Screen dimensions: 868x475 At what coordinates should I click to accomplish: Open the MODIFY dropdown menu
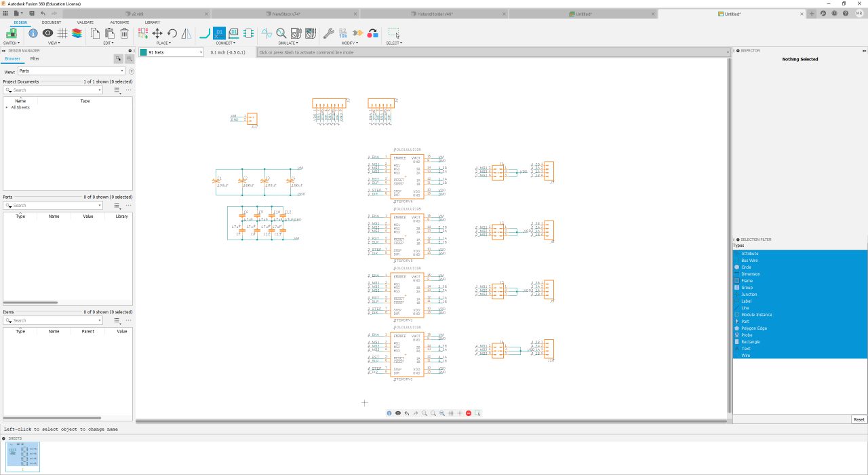[351, 43]
